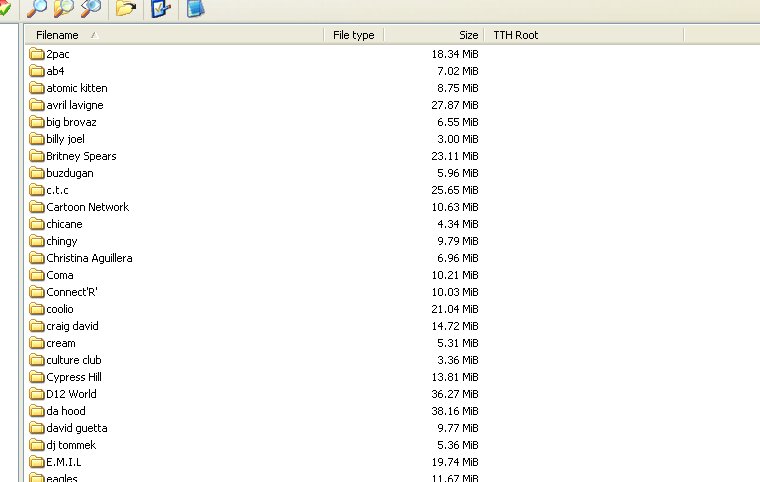
Task: Toggle sort arrow on Filename column
Action: pyautogui.click(x=94, y=35)
